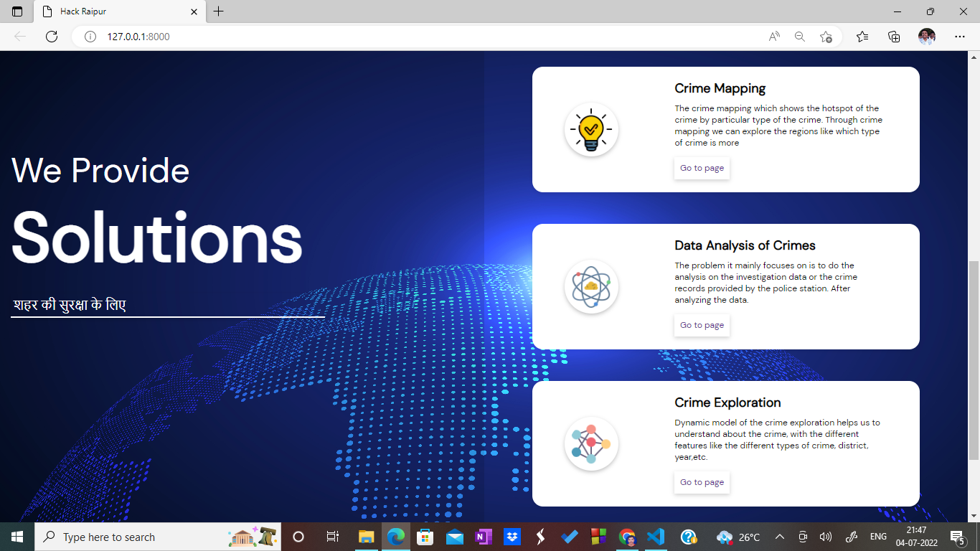Click the Hindi tagline शहर की सुरक्षा के लिए

click(70, 305)
